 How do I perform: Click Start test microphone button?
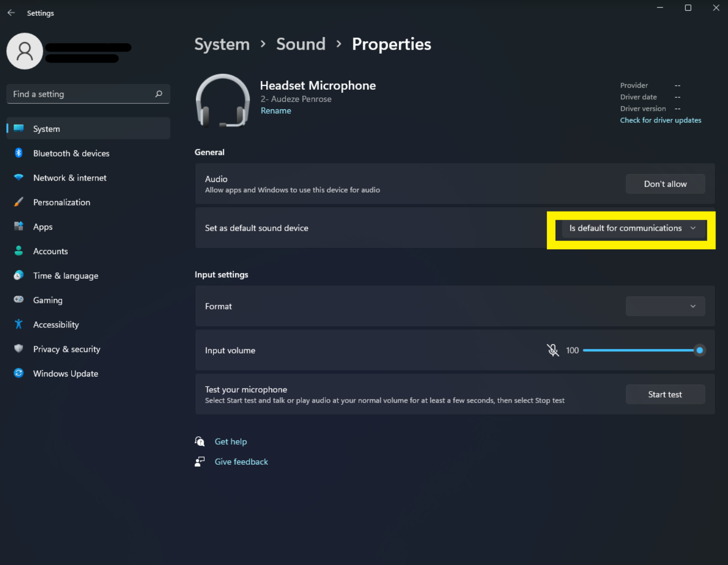665,395
